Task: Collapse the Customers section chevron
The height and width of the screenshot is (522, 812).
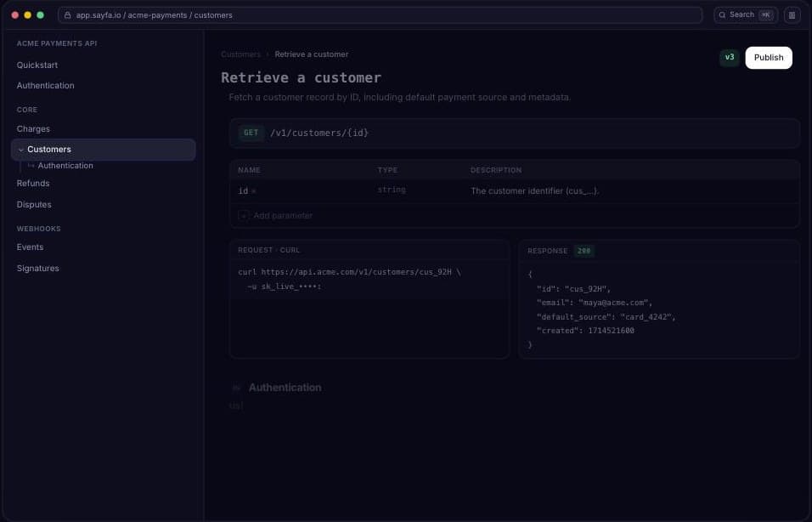Action: (20, 150)
